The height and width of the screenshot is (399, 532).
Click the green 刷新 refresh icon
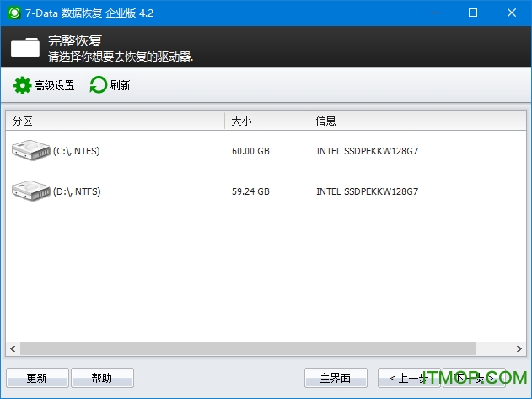(98, 85)
